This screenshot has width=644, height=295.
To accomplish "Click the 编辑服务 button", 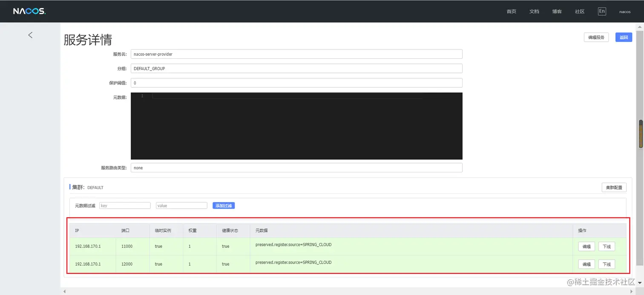I will coord(596,37).
